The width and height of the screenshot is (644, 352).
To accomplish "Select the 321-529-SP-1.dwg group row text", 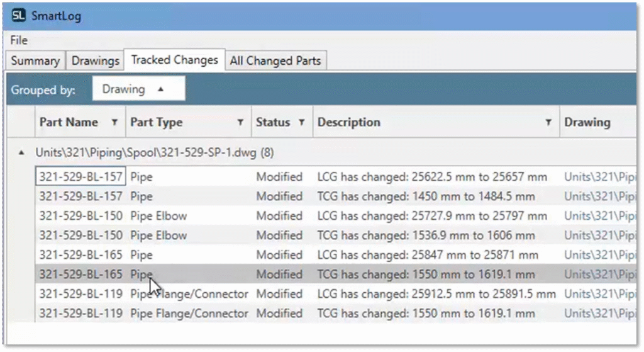I will (155, 152).
